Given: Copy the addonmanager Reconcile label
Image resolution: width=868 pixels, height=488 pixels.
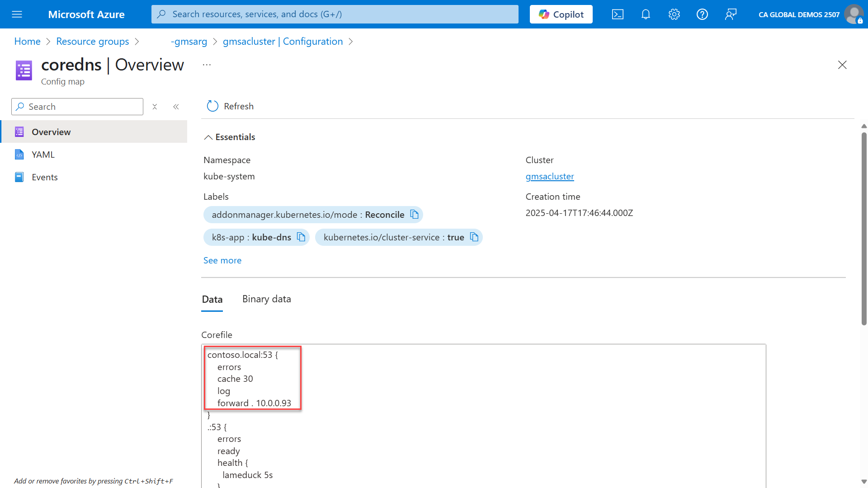Looking at the screenshot, I should [x=414, y=214].
